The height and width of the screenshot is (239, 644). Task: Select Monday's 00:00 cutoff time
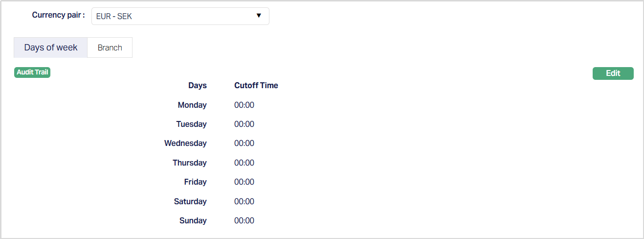[244, 105]
